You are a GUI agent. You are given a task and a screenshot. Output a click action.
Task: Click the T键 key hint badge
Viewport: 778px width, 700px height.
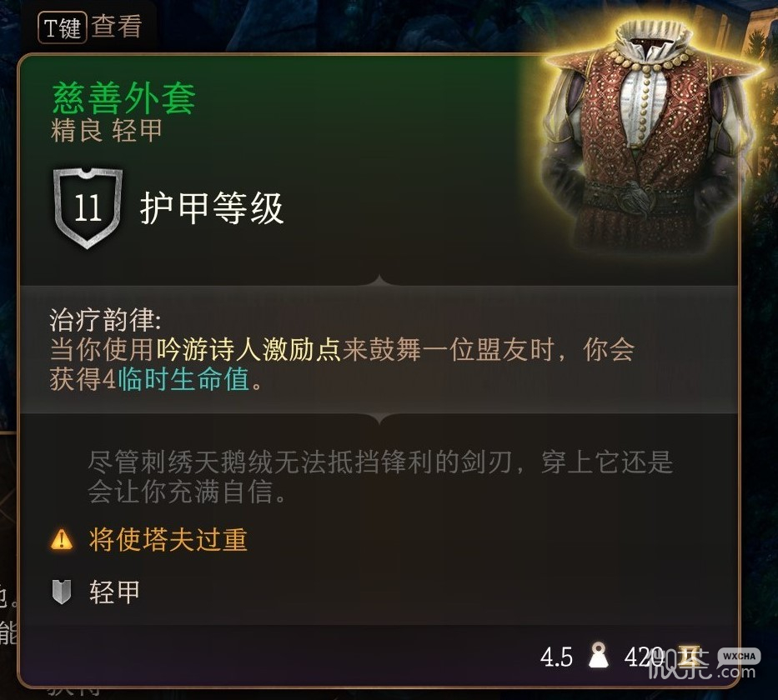[x=63, y=27]
